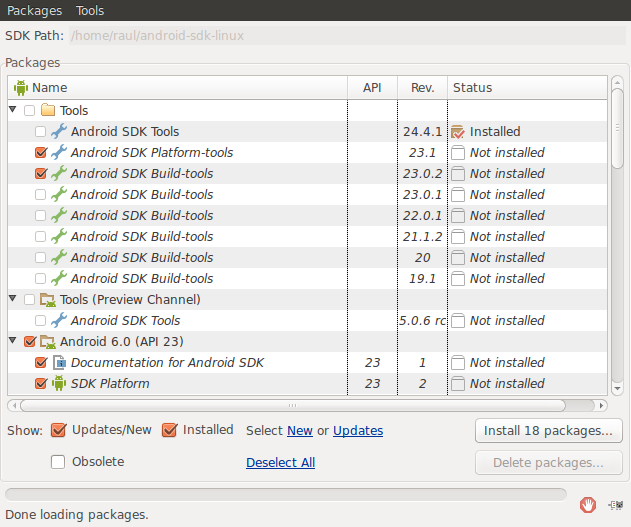Click the Tools (Preview Channel) folder icon

[48, 299]
